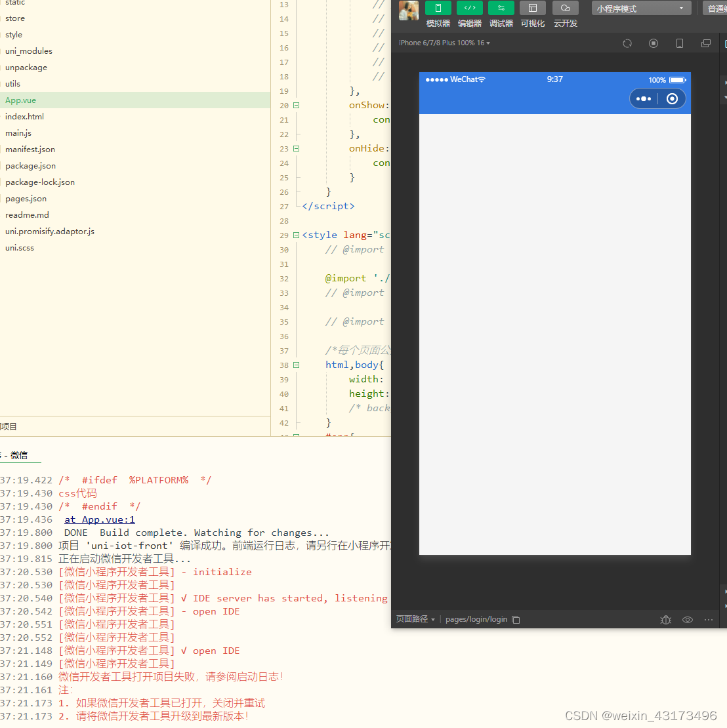Collapse the onHide code fold at line 23
Viewport: 727px width, 728px height.
click(x=296, y=149)
